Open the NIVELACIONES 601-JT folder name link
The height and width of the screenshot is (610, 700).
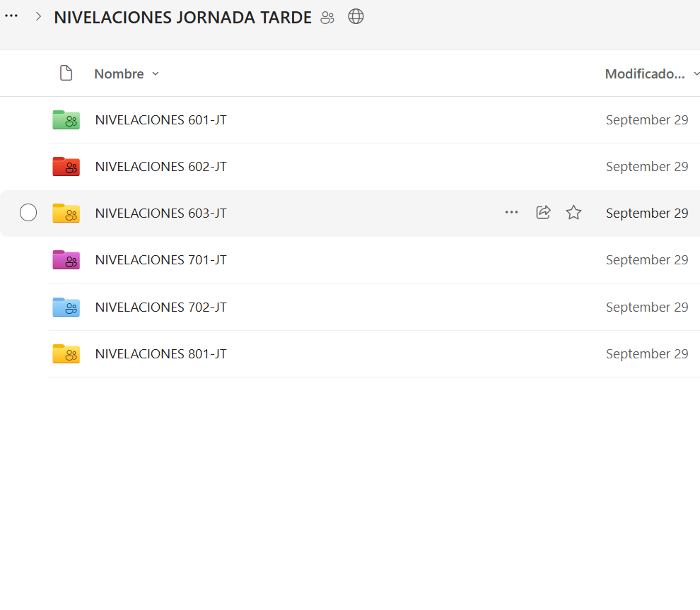pyautogui.click(x=161, y=120)
